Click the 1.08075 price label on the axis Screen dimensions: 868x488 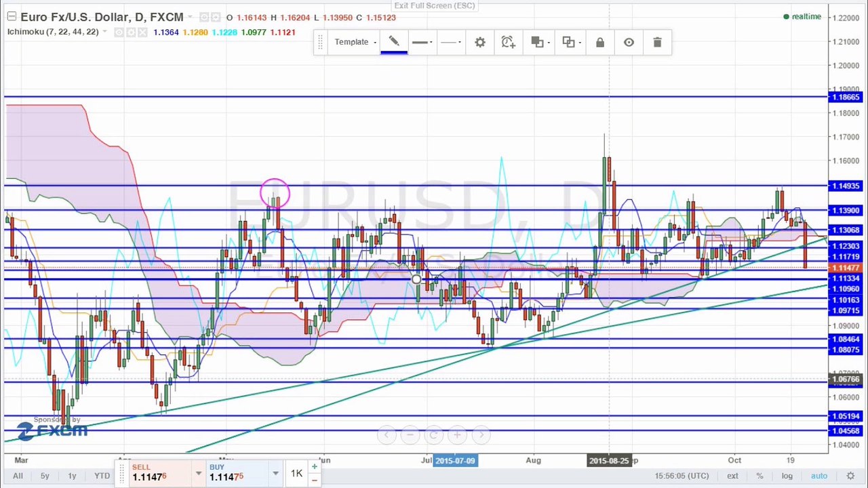pyautogui.click(x=846, y=350)
